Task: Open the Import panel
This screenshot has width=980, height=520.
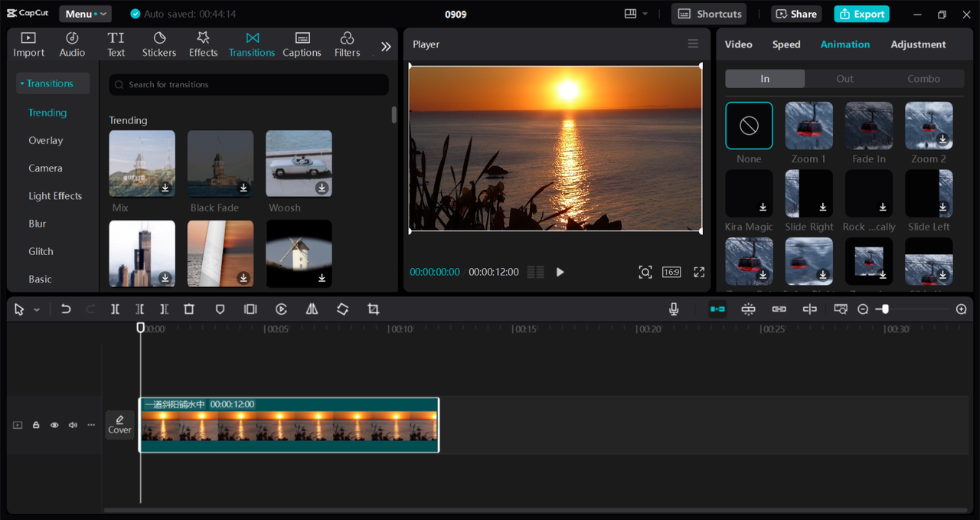Action: (28, 44)
